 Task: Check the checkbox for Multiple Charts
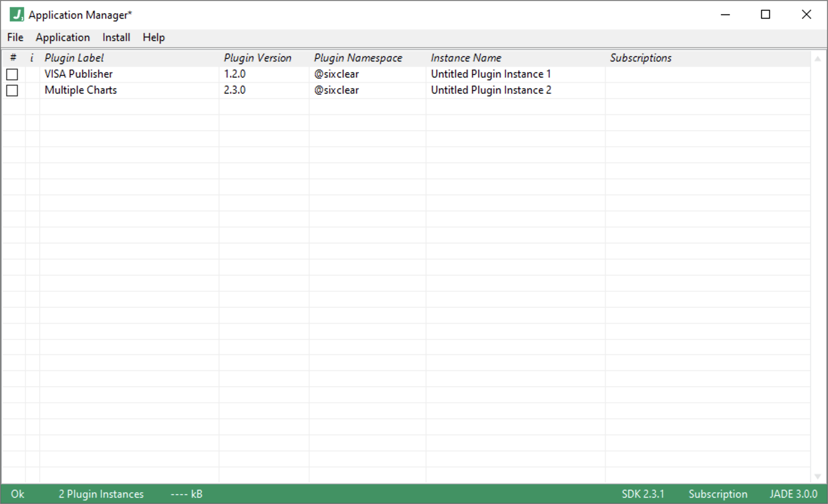12,91
